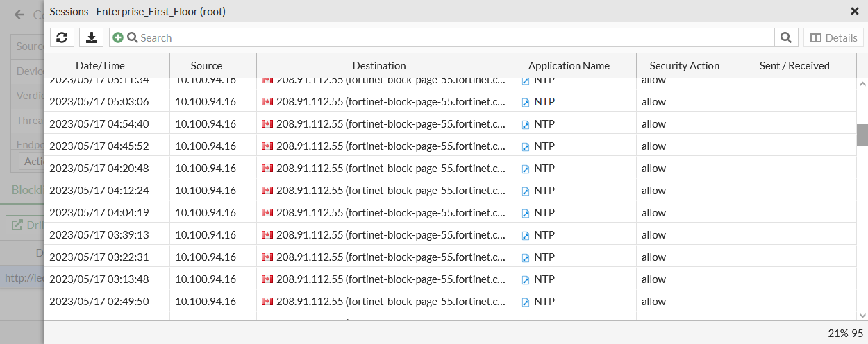Click the magnifier search button

click(x=785, y=37)
